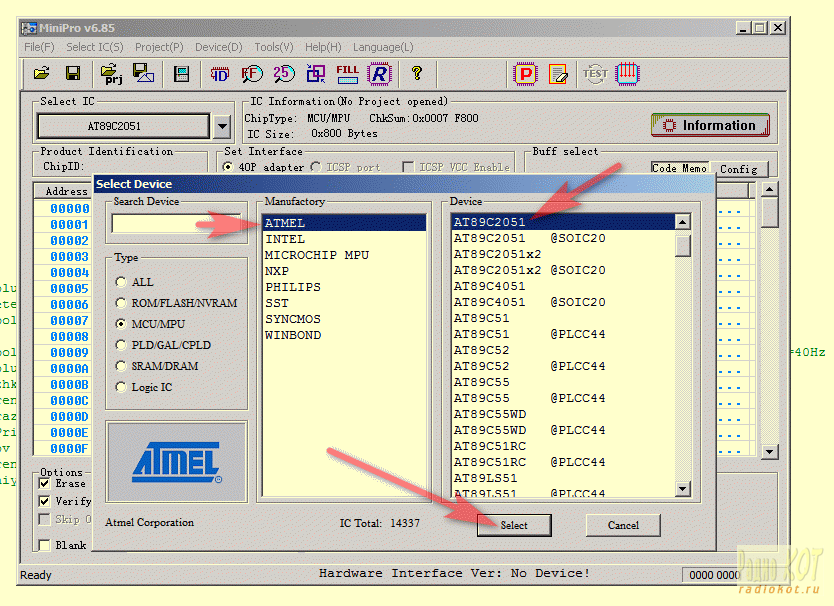Toggle the Erase option checkbox
834x606 pixels.
[45, 483]
